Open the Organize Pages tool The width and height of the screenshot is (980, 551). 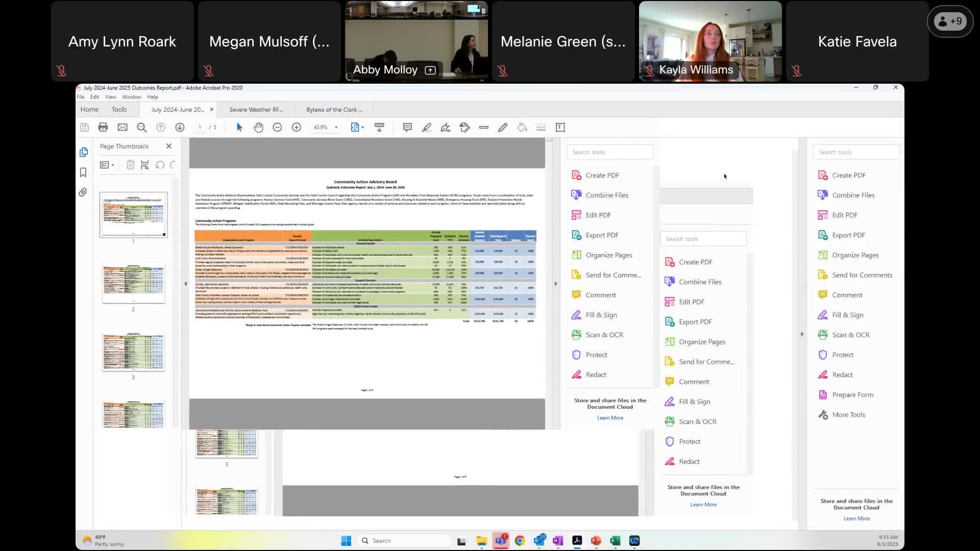pos(608,255)
